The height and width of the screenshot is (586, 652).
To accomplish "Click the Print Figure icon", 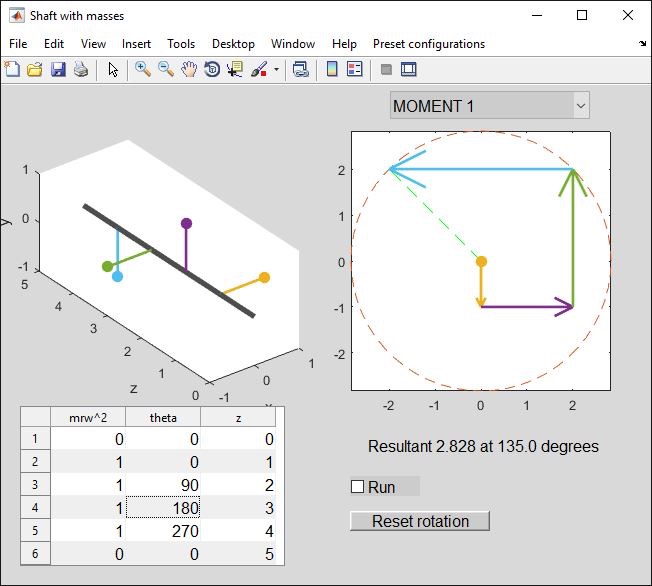I will tap(80, 70).
